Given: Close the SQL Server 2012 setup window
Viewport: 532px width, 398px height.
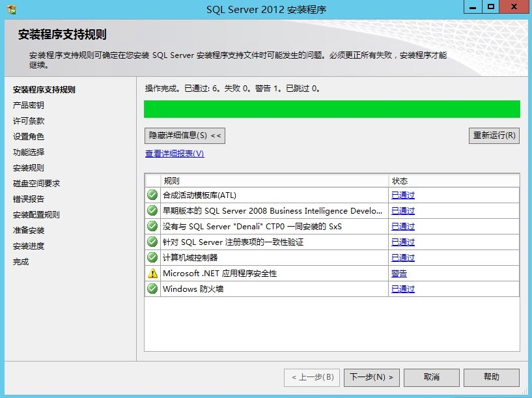Looking at the screenshot, I should 514,7.
